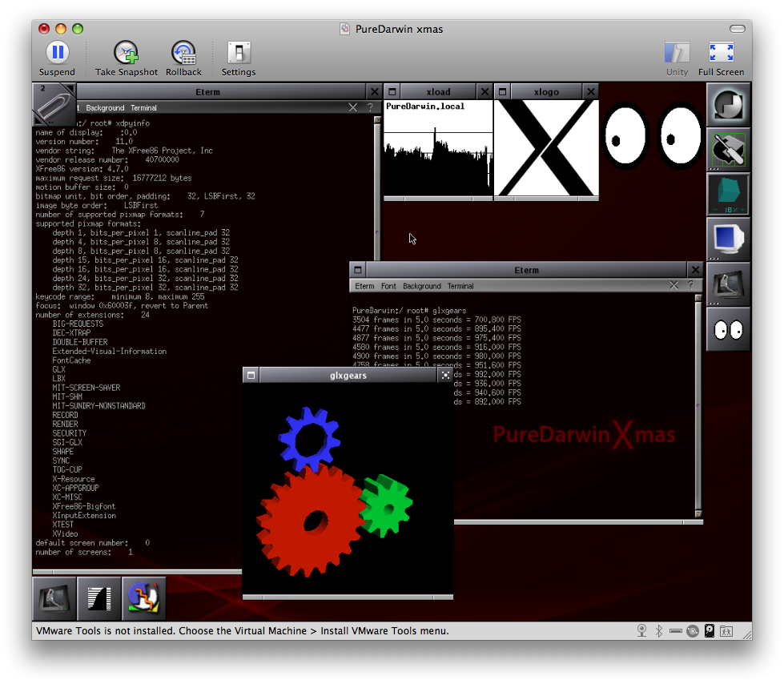Click the webcam device status icon

pos(641,631)
